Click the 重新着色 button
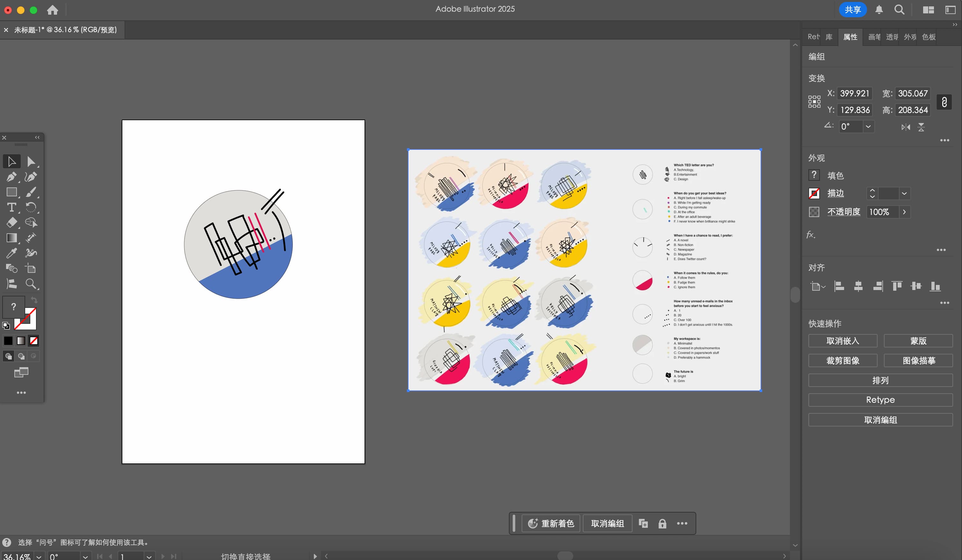Viewport: 962px width, 560px height. 551,523
